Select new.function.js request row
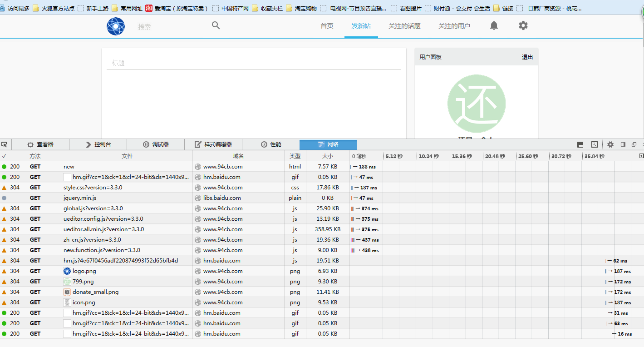Image resolution: width=644 pixels, height=347 pixels. click(x=322, y=250)
